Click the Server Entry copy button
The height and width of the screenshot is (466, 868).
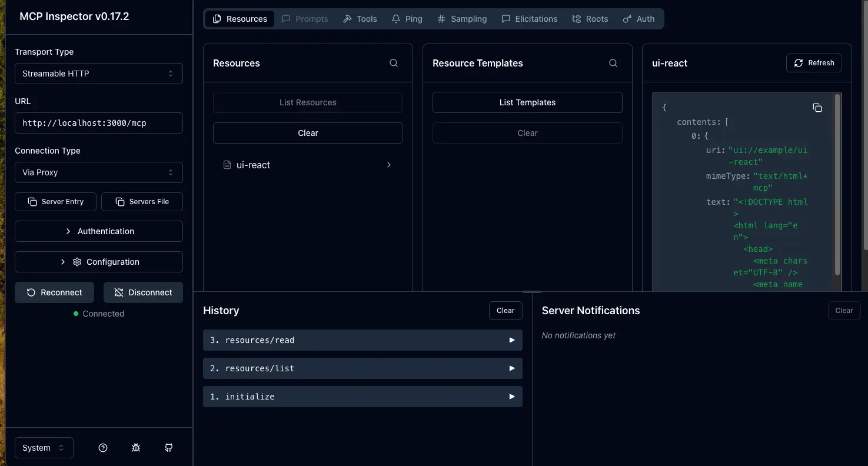[x=56, y=202]
